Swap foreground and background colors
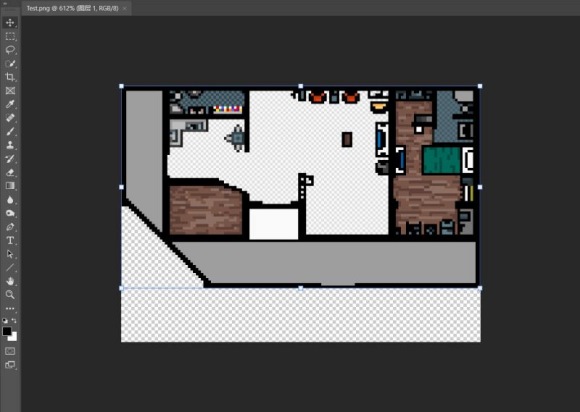The image size is (580, 412). (14, 321)
